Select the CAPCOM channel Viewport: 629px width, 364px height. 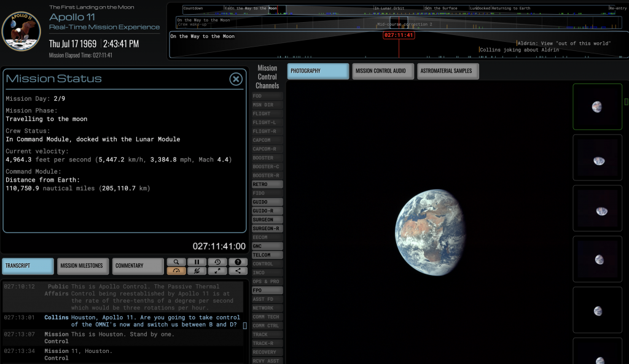(267, 140)
